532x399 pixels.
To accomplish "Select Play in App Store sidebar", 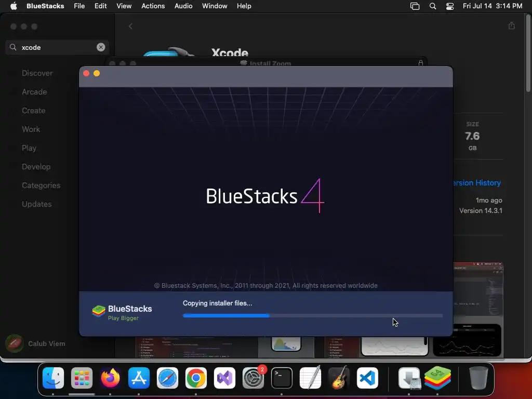I will pos(29,148).
